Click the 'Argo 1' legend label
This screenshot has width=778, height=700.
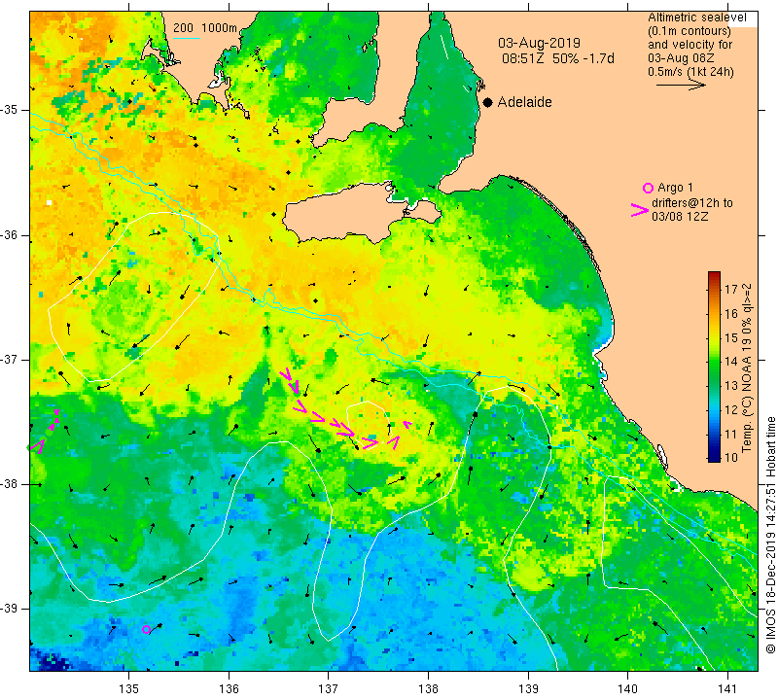(x=675, y=188)
